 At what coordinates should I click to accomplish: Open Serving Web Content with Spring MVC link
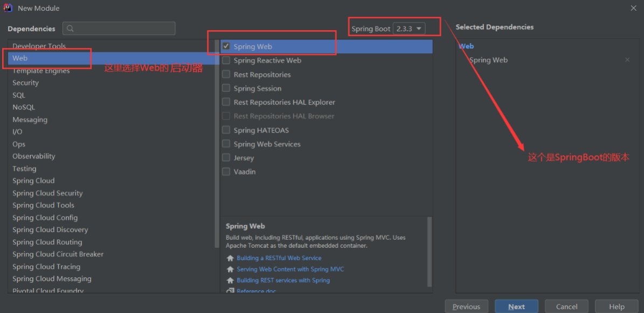[290, 269]
